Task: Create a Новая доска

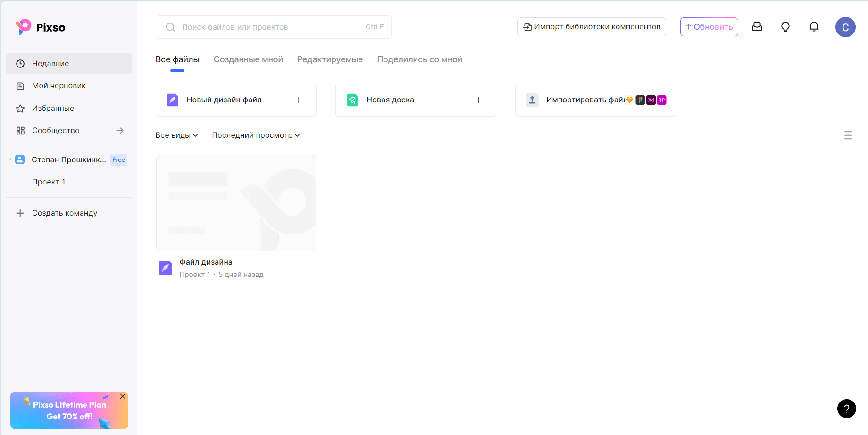Action: point(416,100)
